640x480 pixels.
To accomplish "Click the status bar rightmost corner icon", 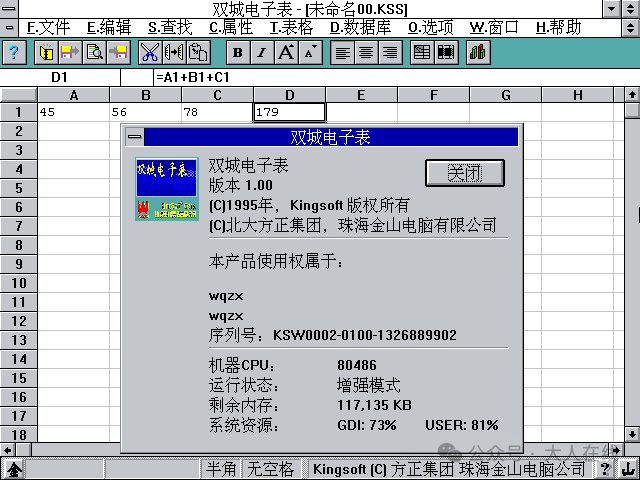I will tap(629, 469).
